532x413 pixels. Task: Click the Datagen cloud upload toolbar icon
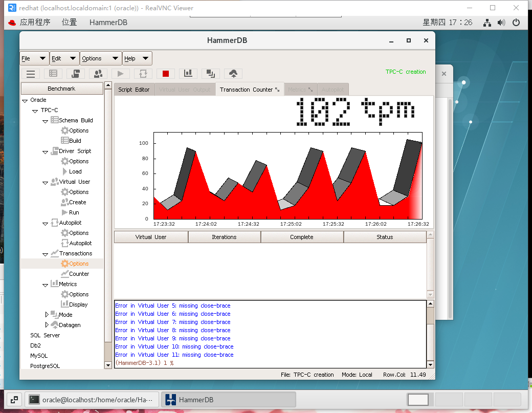[x=233, y=74]
